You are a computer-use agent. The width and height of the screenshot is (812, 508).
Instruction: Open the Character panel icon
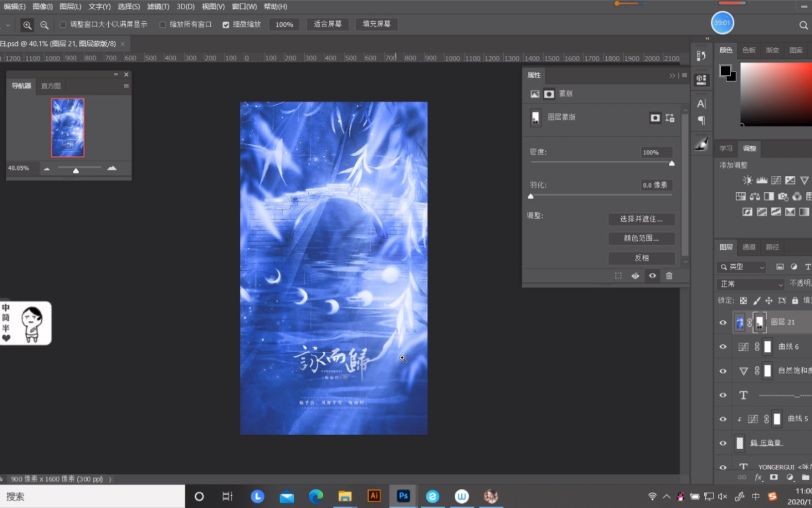(701, 104)
